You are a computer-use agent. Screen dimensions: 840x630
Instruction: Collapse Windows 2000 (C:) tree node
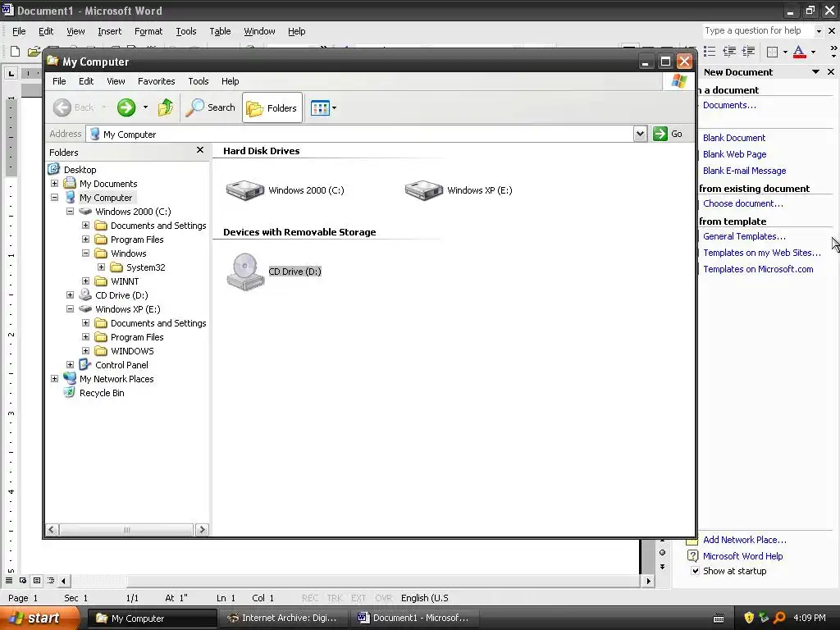(x=71, y=211)
